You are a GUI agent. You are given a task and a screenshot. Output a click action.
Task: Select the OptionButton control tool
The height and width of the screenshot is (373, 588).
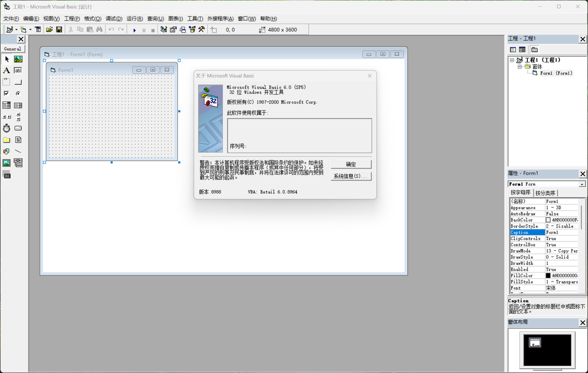[x=18, y=94]
